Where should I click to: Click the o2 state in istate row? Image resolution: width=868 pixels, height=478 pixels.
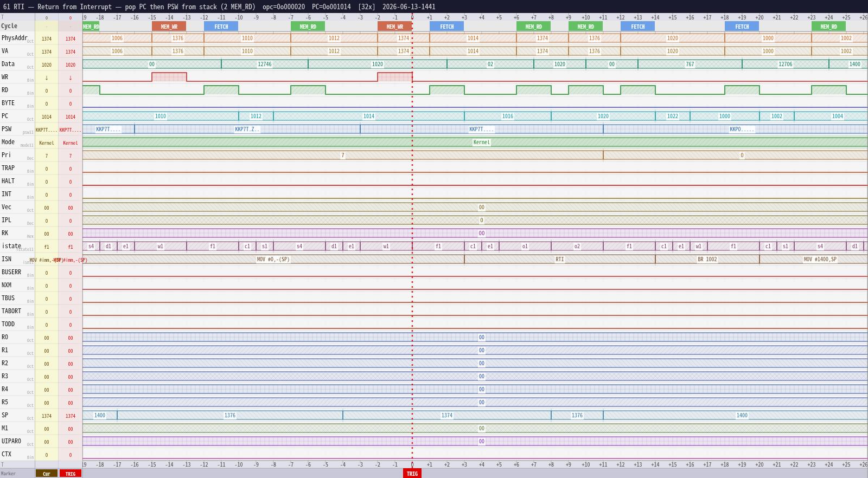[x=577, y=247]
